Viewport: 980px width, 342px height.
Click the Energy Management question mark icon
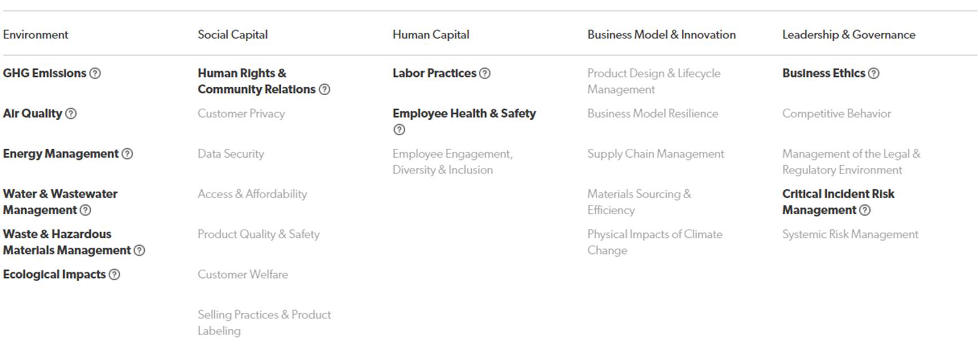127,154
